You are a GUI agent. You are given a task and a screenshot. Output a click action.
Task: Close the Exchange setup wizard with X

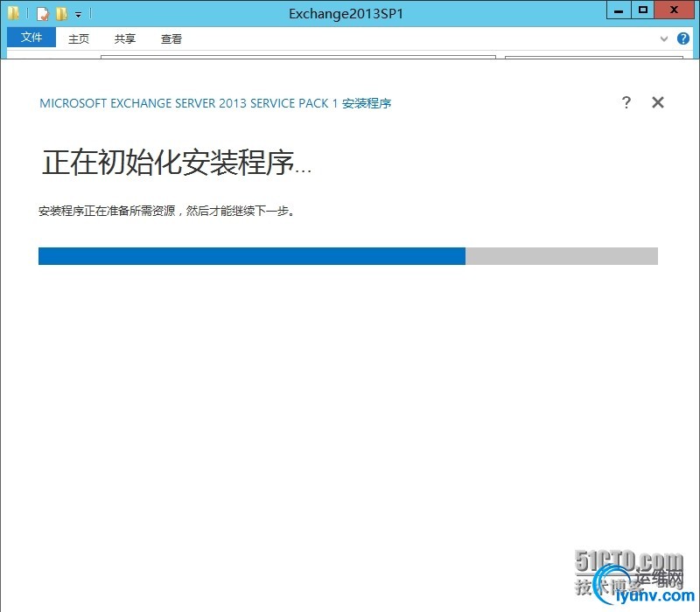[x=658, y=102]
